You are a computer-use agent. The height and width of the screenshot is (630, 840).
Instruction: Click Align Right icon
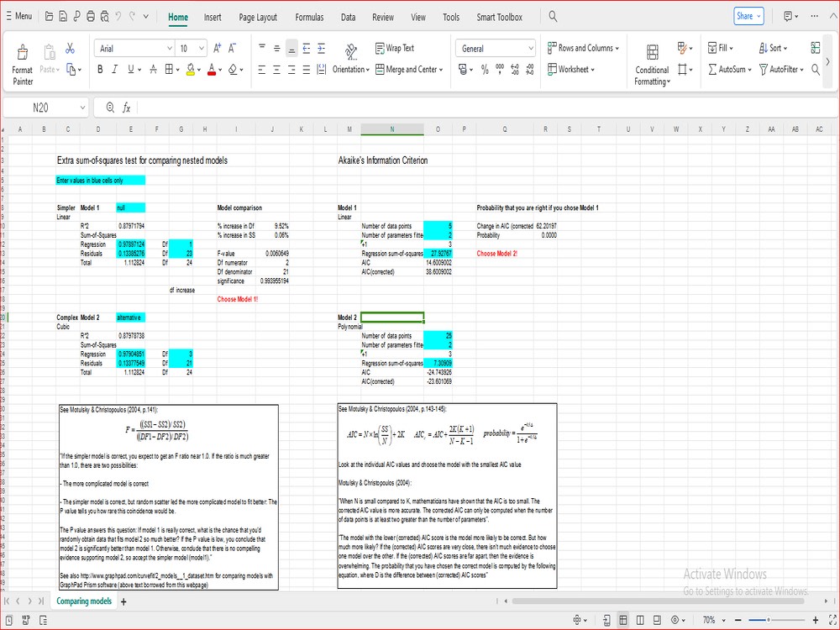pyautogui.click(x=291, y=69)
